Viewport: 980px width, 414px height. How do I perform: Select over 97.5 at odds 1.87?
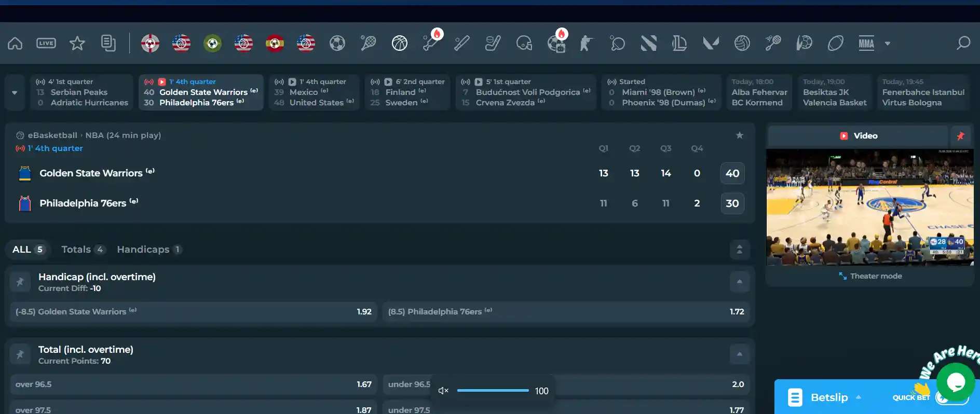coord(194,407)
